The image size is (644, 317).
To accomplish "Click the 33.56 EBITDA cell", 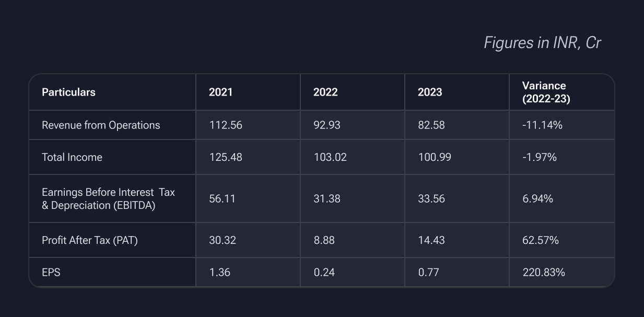I will click(431, 199).
